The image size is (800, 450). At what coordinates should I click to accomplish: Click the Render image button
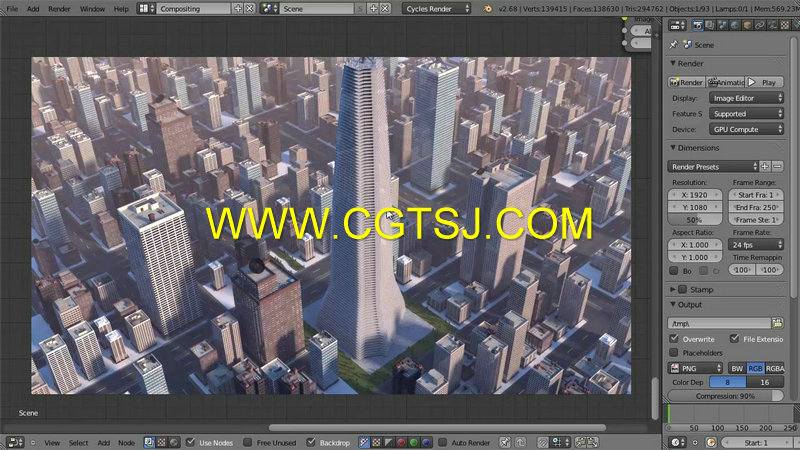686,82
